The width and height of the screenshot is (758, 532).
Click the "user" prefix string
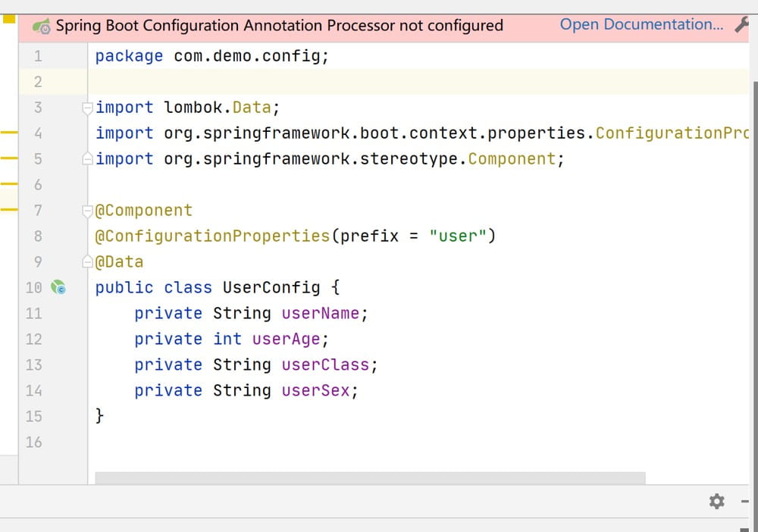(x=457, y=236)
